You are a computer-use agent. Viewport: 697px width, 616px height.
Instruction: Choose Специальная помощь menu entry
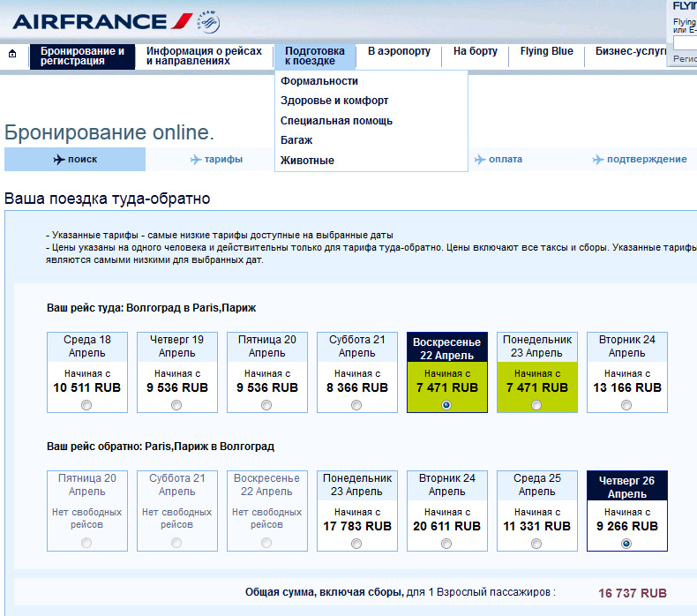coord(336,121)
